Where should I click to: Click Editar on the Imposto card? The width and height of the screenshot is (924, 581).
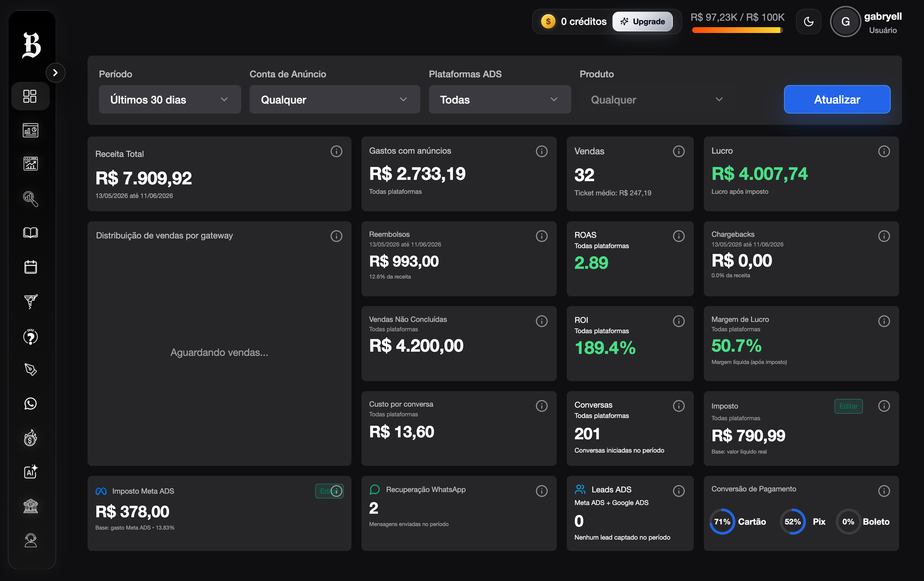848,406
